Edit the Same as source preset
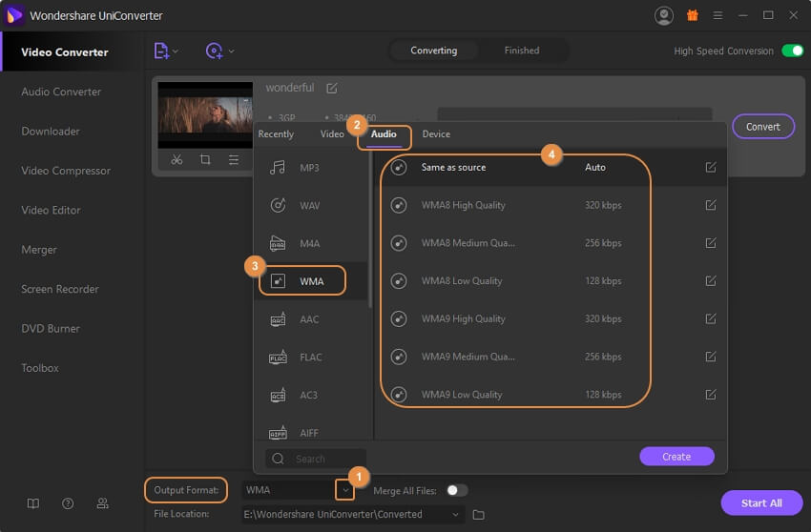811x532 pixels. pos(711,167)
